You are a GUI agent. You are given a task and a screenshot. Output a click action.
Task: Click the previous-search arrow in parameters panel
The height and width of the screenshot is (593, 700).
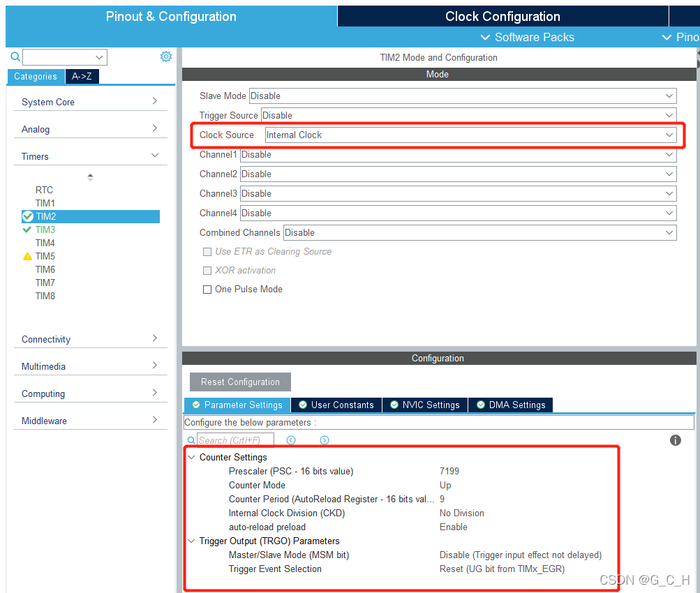click(x=292, y=440)
